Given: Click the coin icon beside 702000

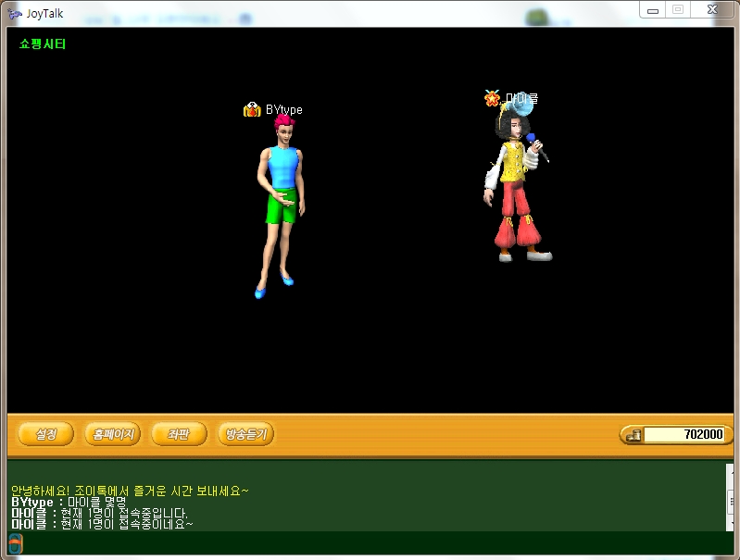Looking at the screenshot, I should pos(632,435).
